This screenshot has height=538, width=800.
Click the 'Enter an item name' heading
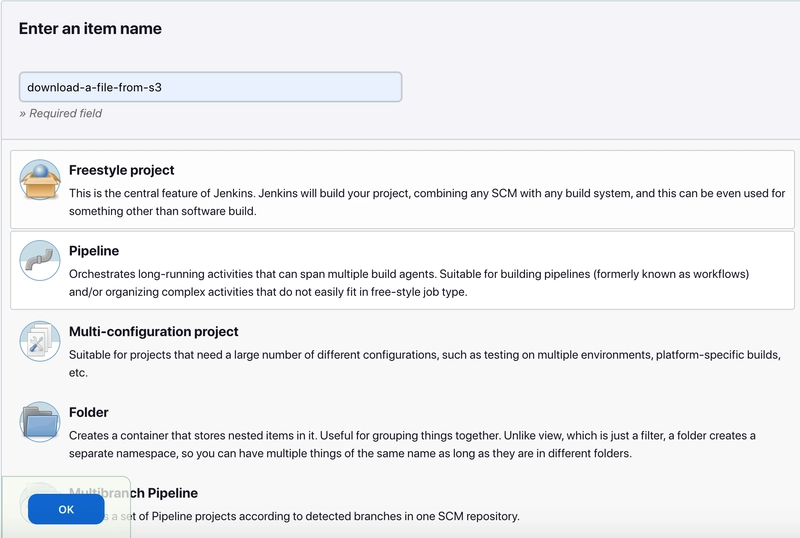coord(90,29)
